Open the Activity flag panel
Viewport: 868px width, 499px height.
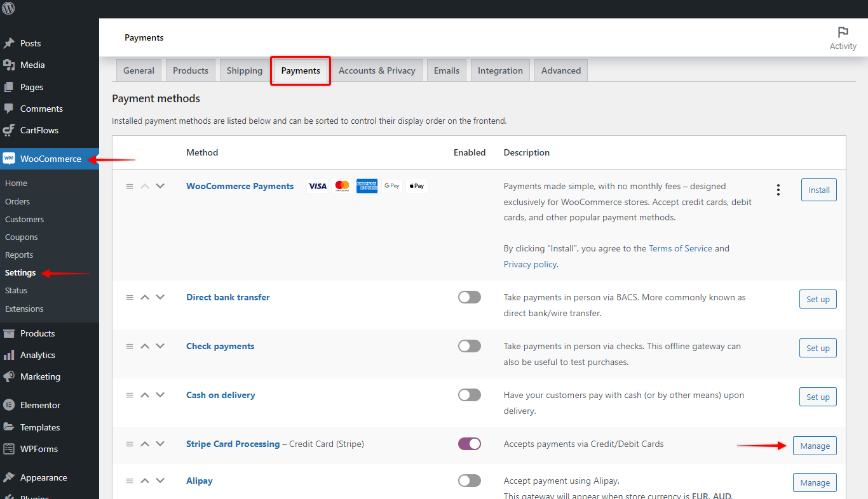click(843, 38)
